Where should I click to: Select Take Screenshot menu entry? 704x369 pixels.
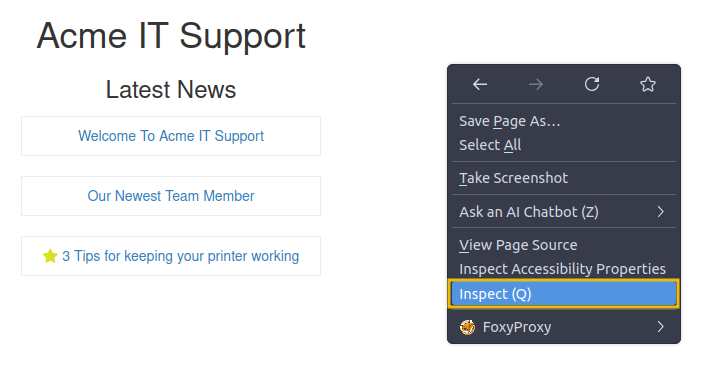563,178
